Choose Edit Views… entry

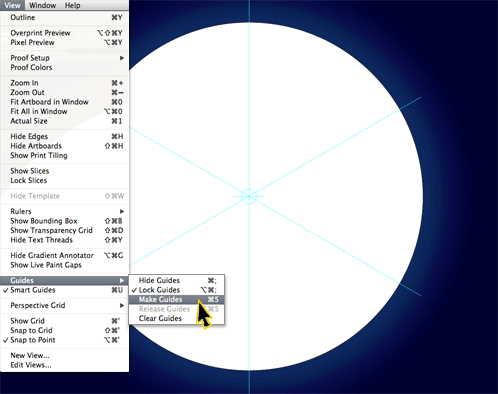click(x=64, y=365)
